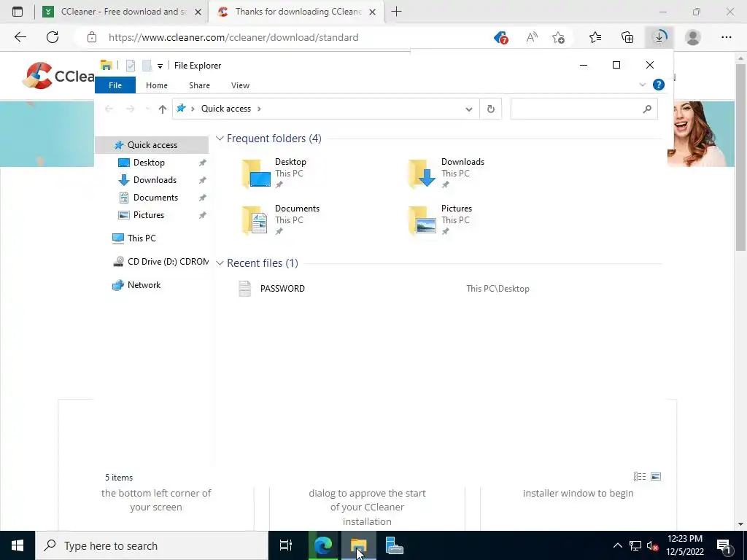Open Microsoft Edge from the taskbar

tap(322, 545)
